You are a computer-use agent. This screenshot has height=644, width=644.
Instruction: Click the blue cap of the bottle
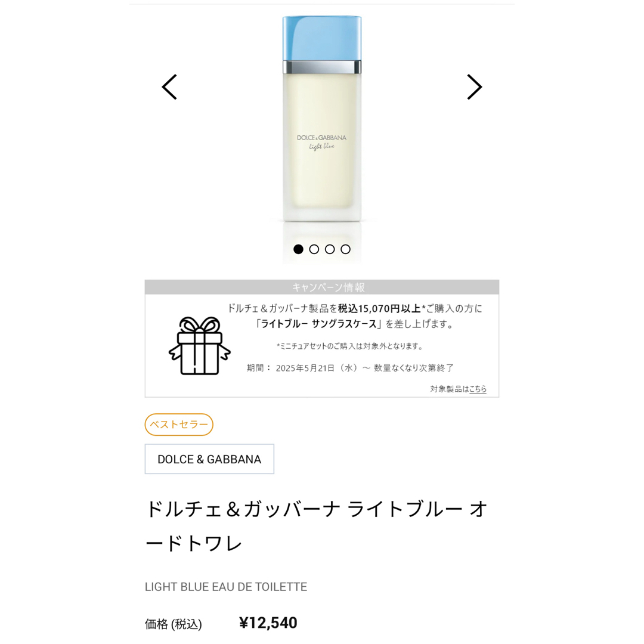[322, 38]
